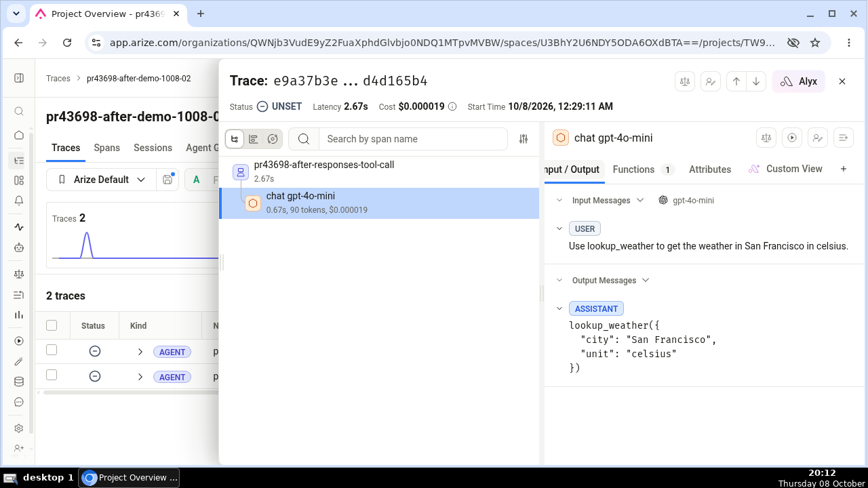
Task: Go to next trace with down arrow
Action: point(756,81)
